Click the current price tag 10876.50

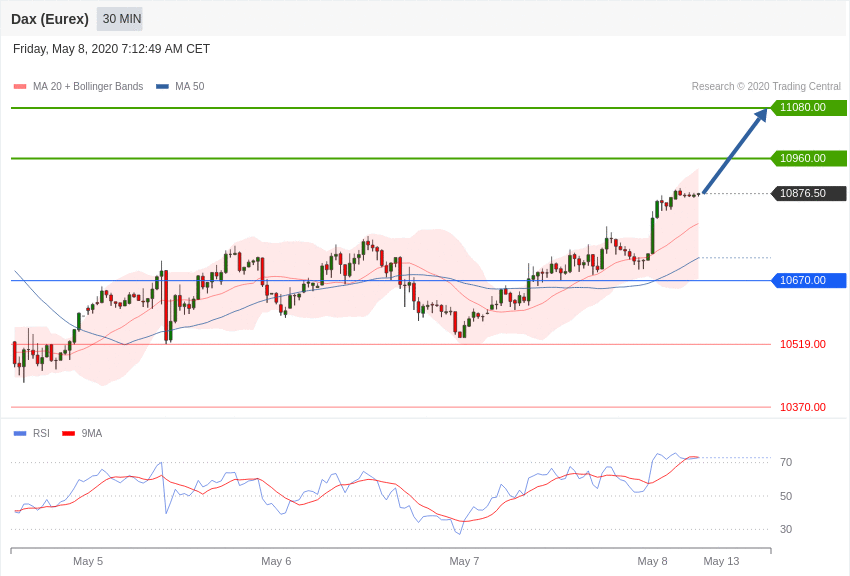(x=808, y=193)
